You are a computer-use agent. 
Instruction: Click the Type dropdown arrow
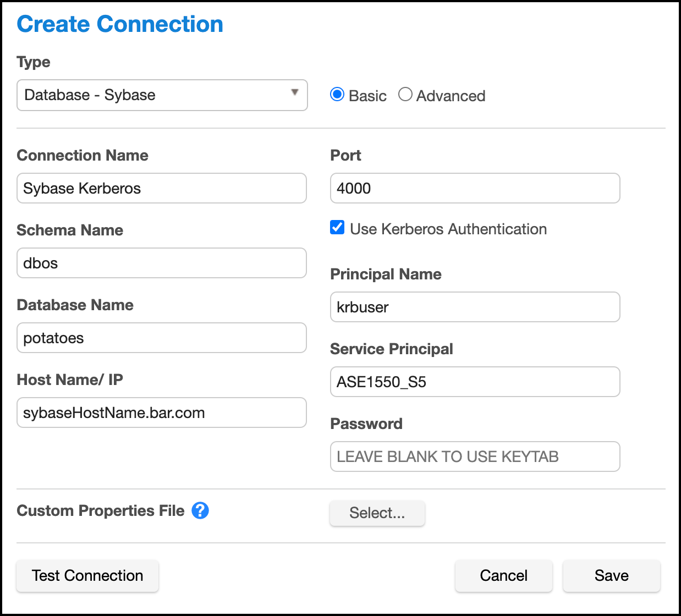click(295, 92)
